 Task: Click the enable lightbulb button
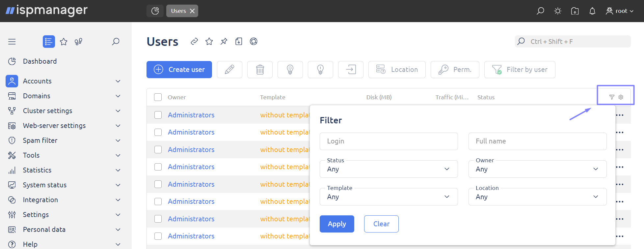(x=290, y=70)
